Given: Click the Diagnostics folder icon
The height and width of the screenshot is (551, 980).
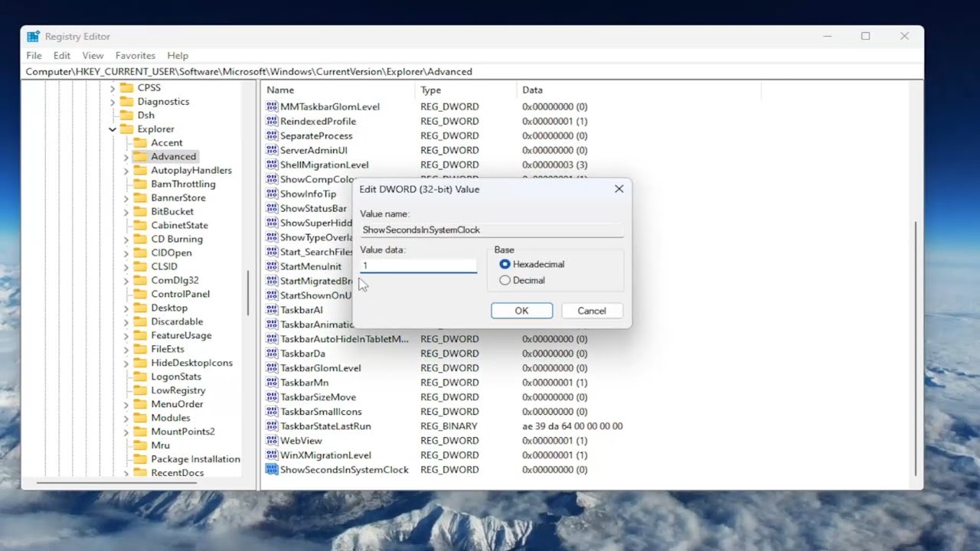Looking at the screenshot, I should point(126,101).
